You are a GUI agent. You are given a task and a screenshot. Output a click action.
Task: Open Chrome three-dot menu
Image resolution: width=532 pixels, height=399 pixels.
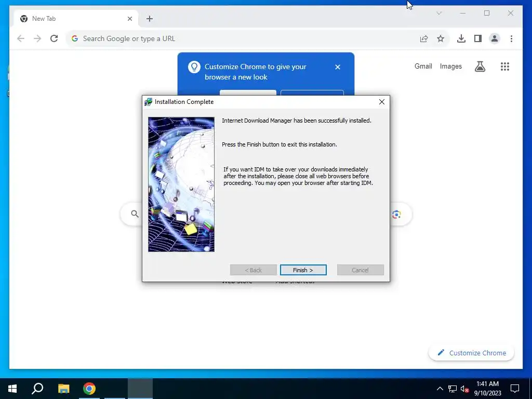[511, 38]
